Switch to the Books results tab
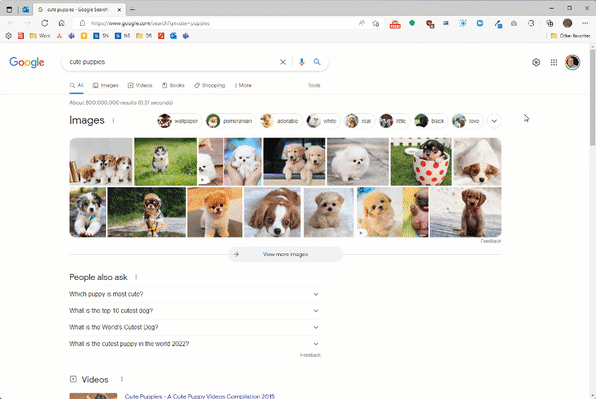The height and width of the screenshot is (399, 596). 173,86
